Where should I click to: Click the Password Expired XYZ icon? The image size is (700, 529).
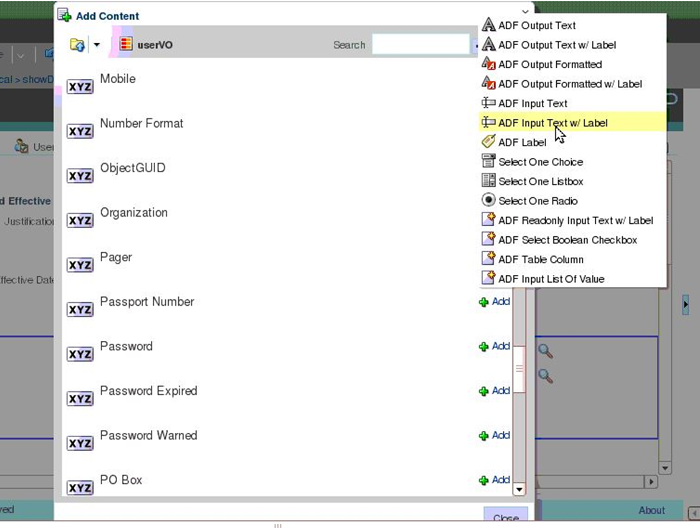[80, 399]
